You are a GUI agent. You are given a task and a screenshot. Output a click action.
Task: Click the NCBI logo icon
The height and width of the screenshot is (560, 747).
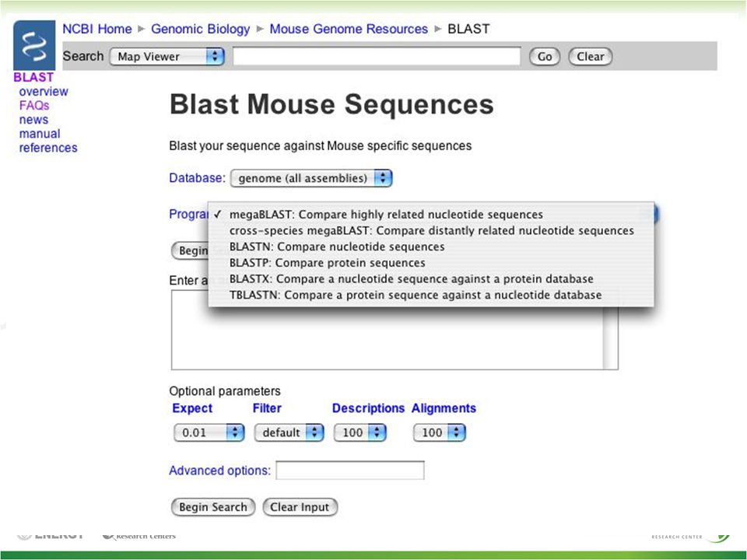pos(34,46)
